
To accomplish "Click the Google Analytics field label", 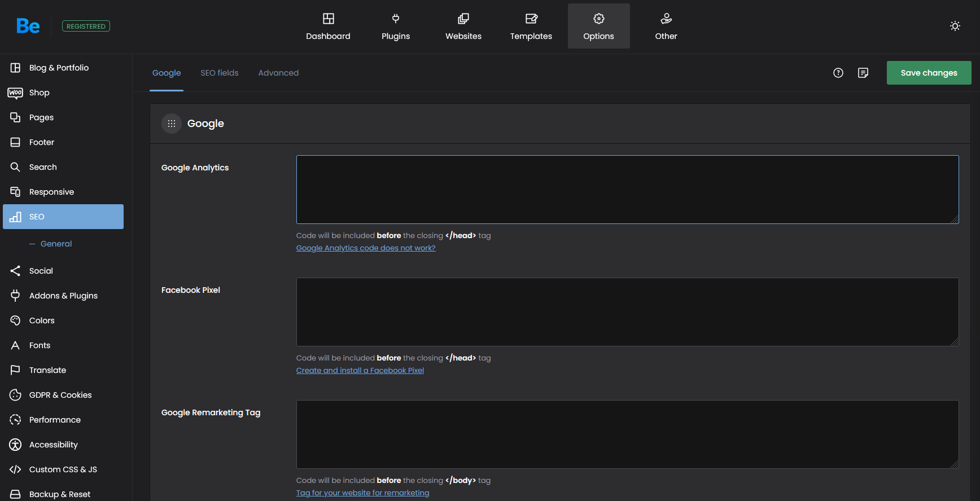I will click(x=195, y=168).
